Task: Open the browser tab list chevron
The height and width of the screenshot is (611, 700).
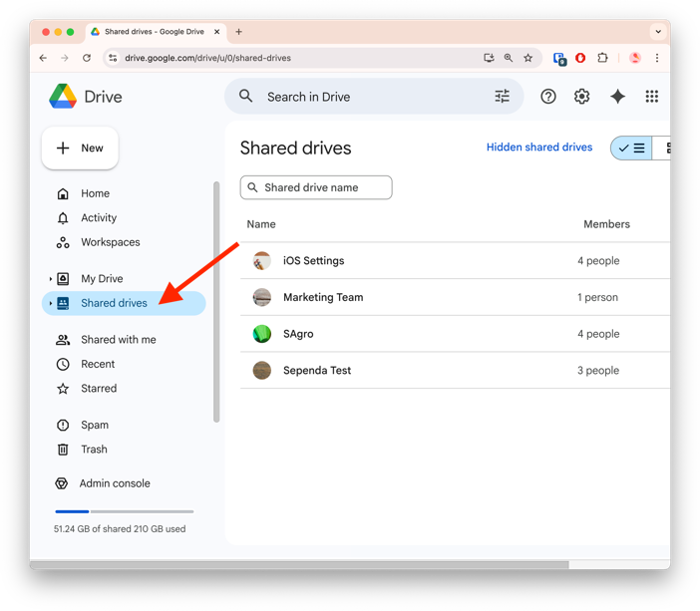Action: (x=658, y=32)
